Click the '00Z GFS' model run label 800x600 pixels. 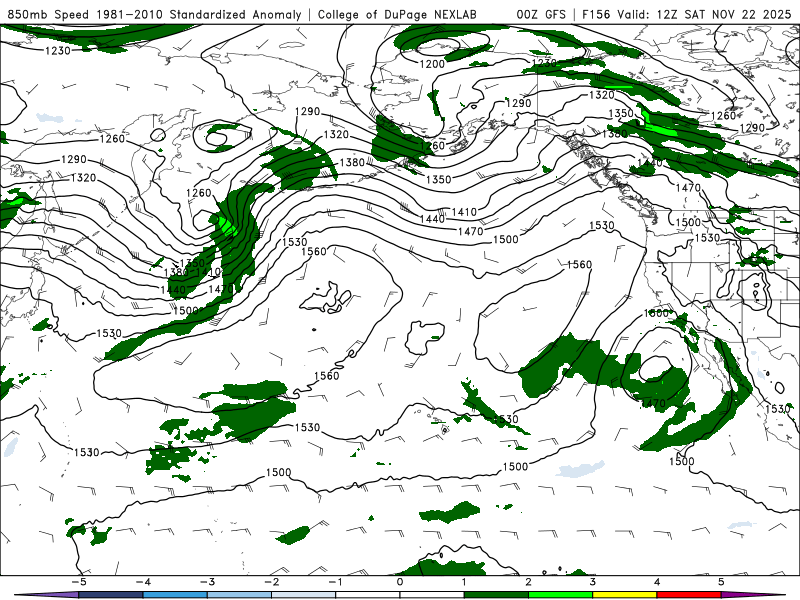pos(541,14)
